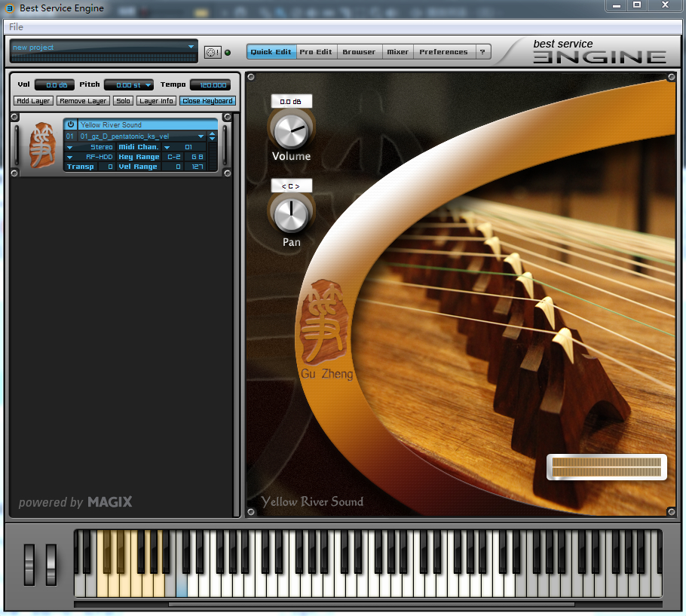Viewport: 686px width, 616px height.
Task: Click the gold striped display panel
Action: coord(606,467)
